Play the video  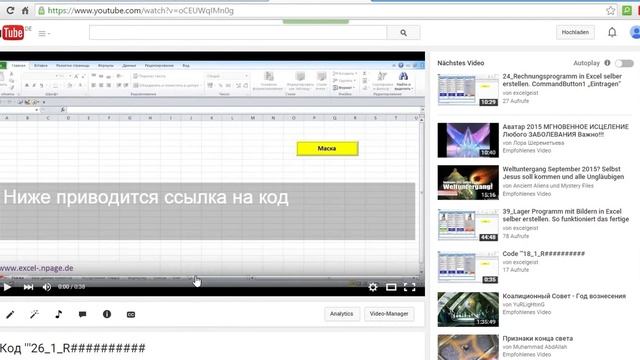[7, 287]
